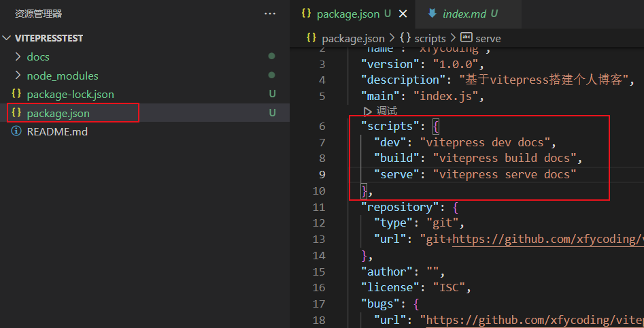
Task: Click package.json tab braces icon
Action: pos(306,13)
